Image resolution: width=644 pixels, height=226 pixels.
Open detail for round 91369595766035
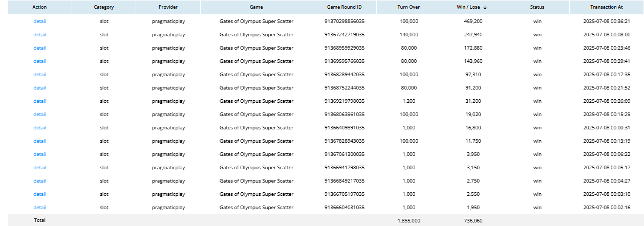tap(40, 61)
